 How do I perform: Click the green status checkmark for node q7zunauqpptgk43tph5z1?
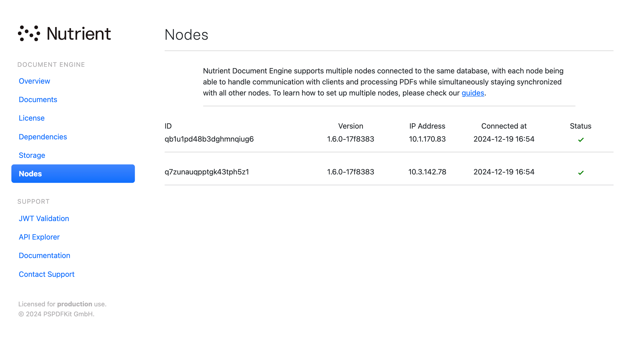(x=581, y=172)
